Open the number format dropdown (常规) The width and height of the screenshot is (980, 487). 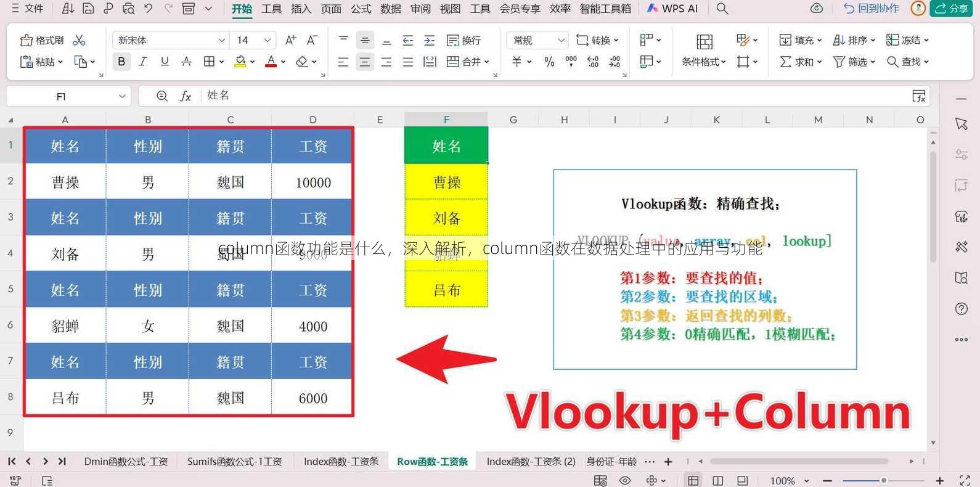click(x=561, y=40)
